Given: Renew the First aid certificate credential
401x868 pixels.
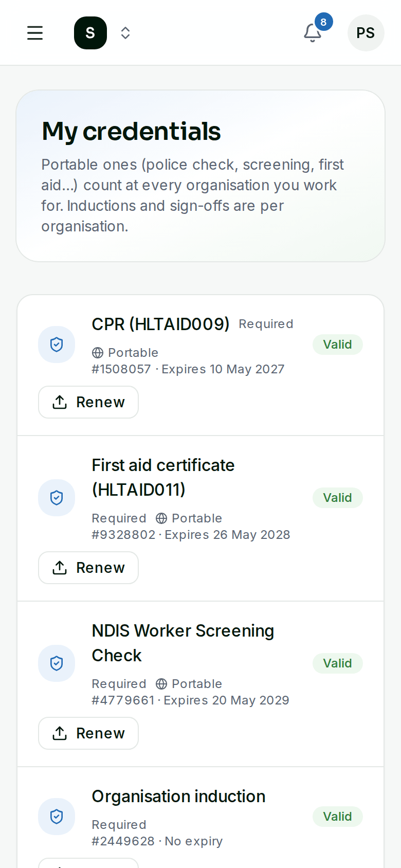Looking at the screenshot, I should click(x=88, y=568).
